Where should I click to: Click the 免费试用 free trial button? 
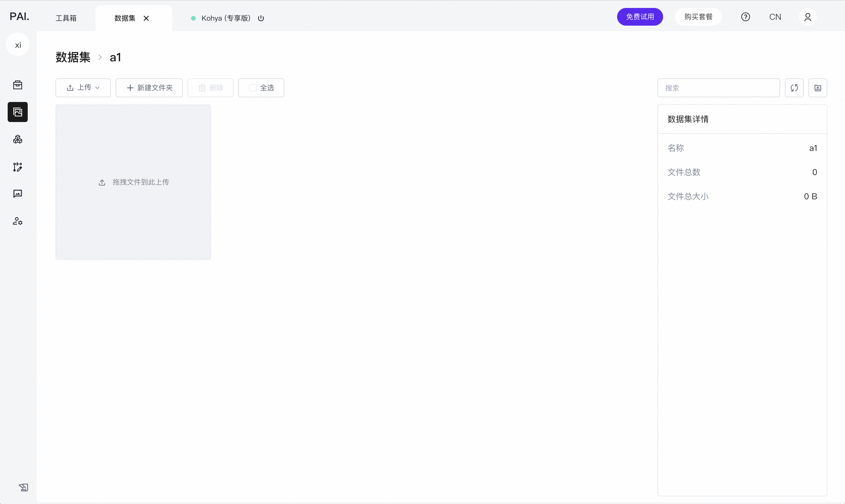click(640, 17)
